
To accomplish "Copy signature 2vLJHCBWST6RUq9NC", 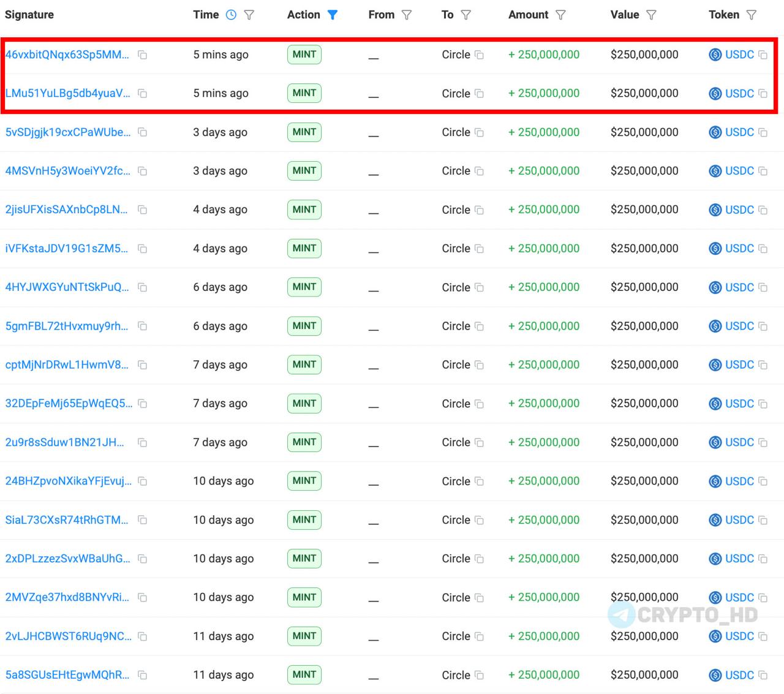I will tap(142, 636).
